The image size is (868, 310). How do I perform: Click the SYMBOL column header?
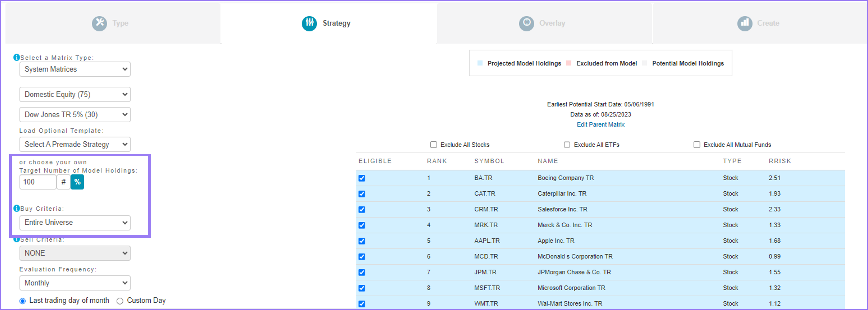coord(489,161)
